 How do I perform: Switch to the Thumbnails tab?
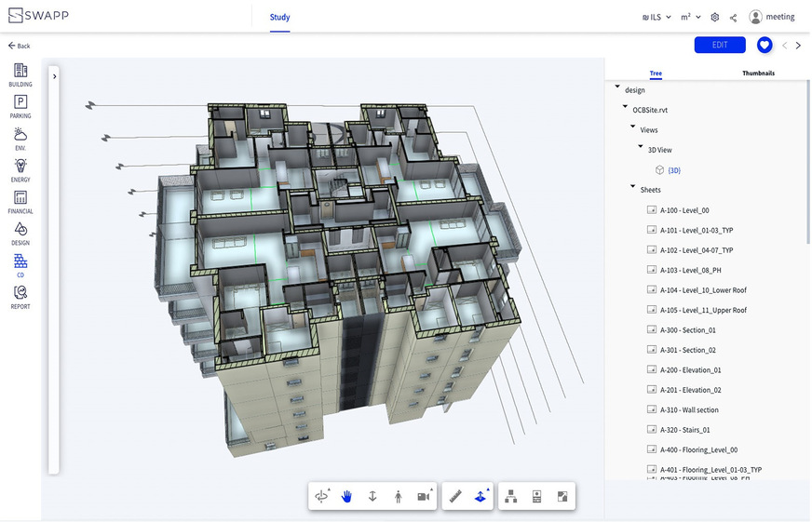[x=758, y=73]
